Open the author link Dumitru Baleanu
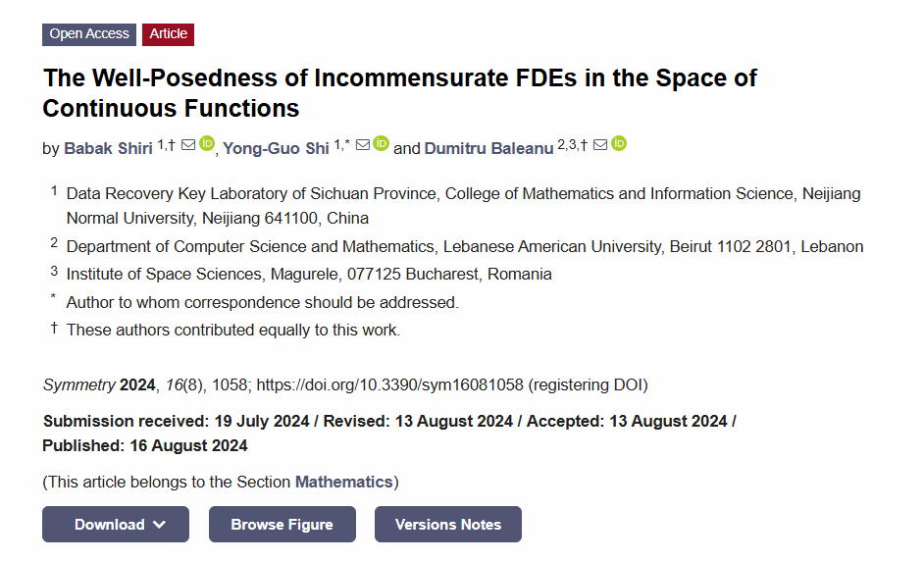This screenshot has width=924, height=562. coord(489,148)
